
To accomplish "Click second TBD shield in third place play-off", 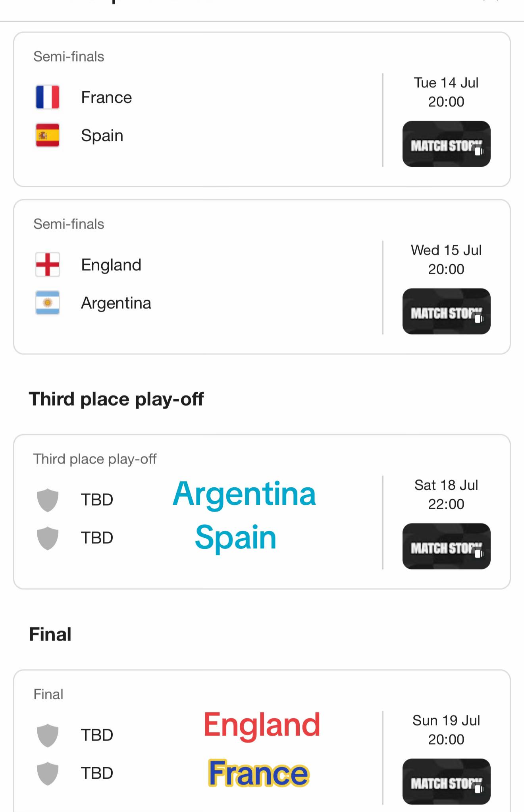I will pos(48,538).
